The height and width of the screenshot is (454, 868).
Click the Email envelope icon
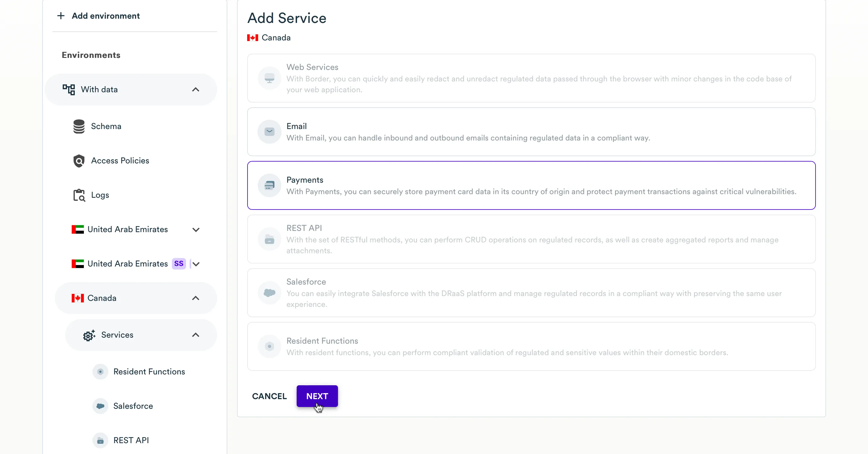[x=269, y=132]
